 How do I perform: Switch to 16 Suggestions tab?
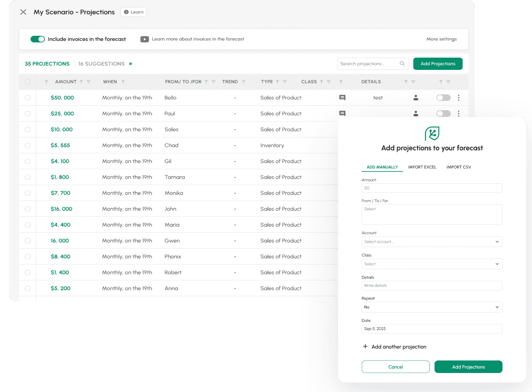tap(101, 64)
